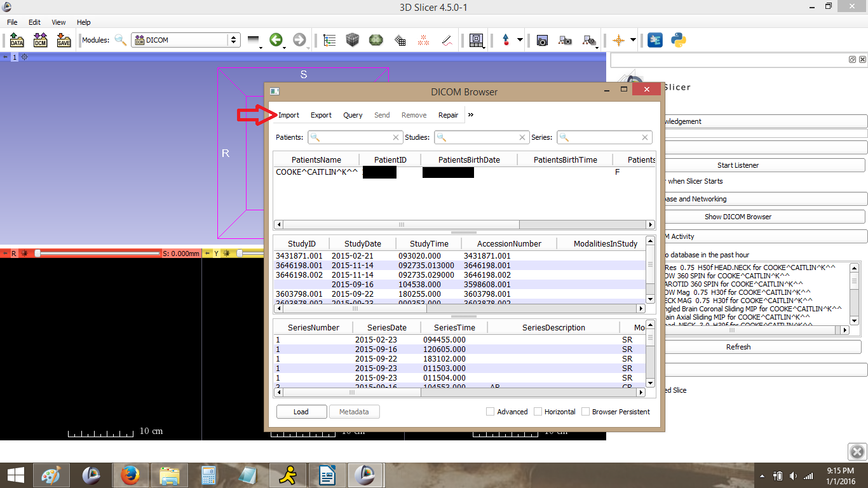Click the SAVE scene icon
This screenshot has height=488, width=868.
[64, 40]
